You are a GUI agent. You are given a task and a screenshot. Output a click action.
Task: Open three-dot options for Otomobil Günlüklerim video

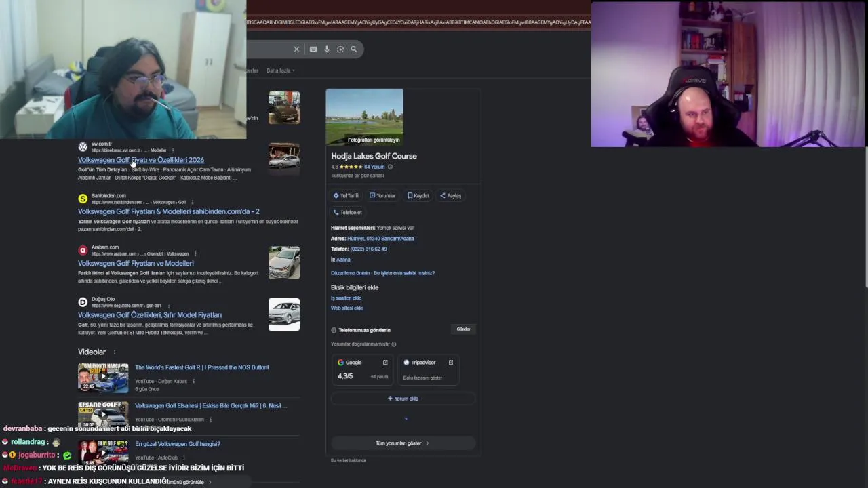[211, 419]
